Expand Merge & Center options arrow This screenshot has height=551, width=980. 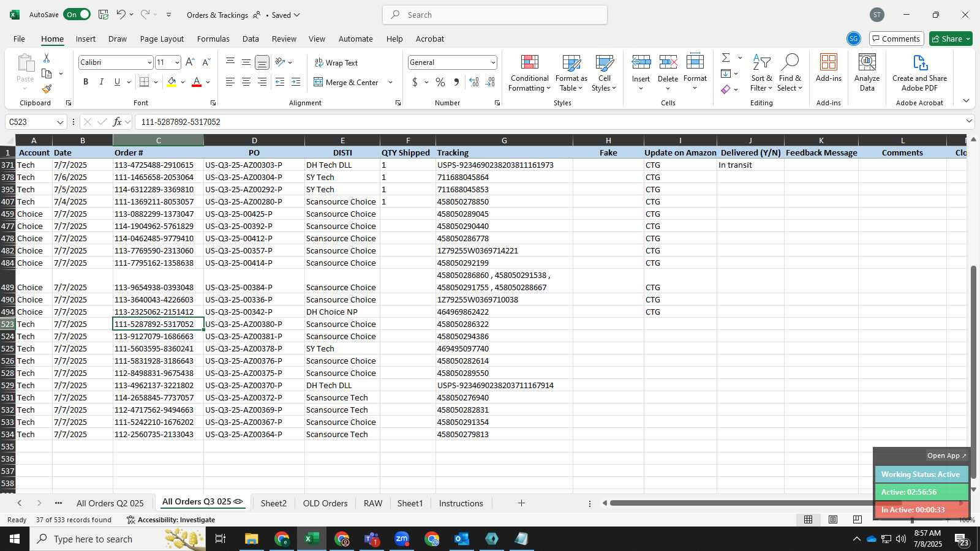pos(390,83)
